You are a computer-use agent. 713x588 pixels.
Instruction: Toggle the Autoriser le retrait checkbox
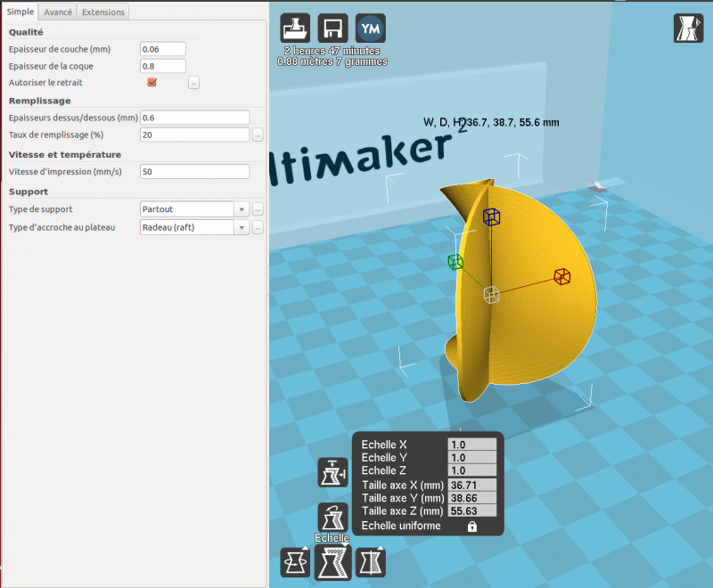click(152, 82)
